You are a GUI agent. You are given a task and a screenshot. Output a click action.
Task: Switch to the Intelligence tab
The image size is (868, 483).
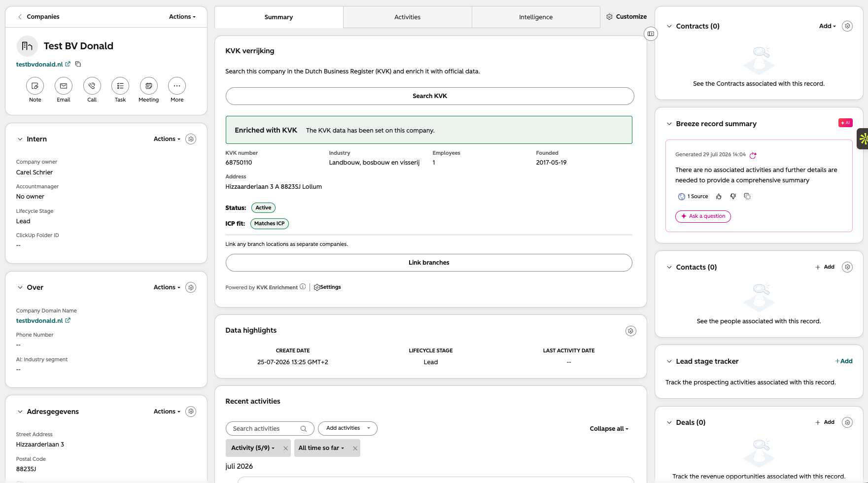pyautogui.click(x=536, y=17)
